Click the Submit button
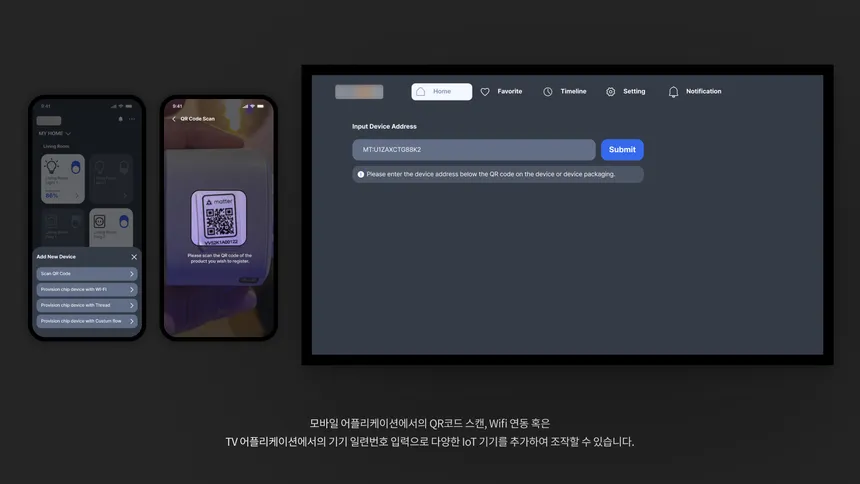The width and height of the screenshot is (860, 484). click(622, 149)
